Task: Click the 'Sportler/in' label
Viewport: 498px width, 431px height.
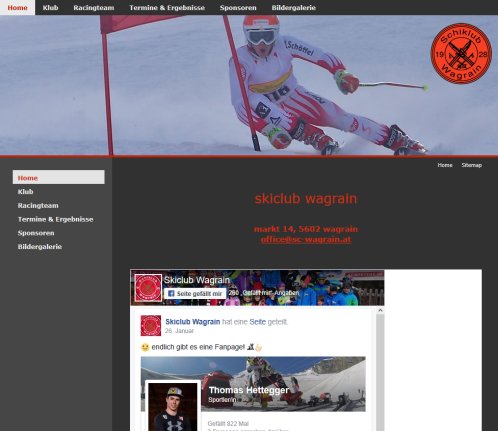Action: click(222, 399)
